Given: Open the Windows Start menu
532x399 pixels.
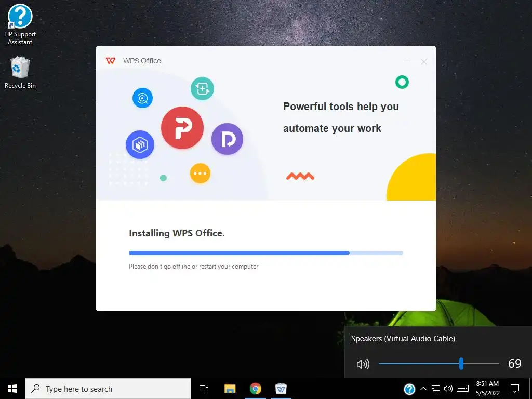Looking at the screenshot, I should (x=12, y=389).
